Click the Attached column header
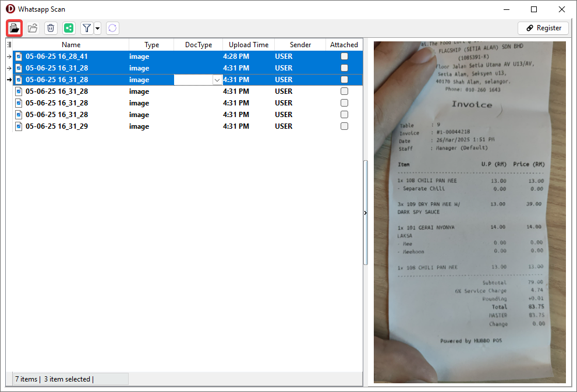Viewport: 577px width, 392px height. [344, 44]
